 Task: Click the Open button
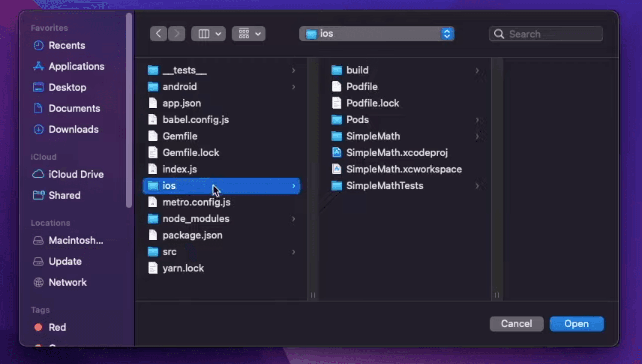tap(576, 324)
